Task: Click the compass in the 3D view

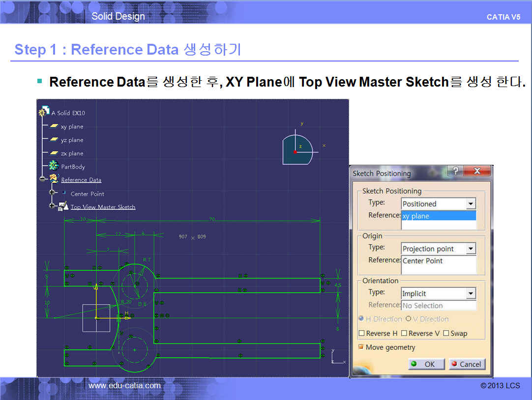Action: point(297,150)
